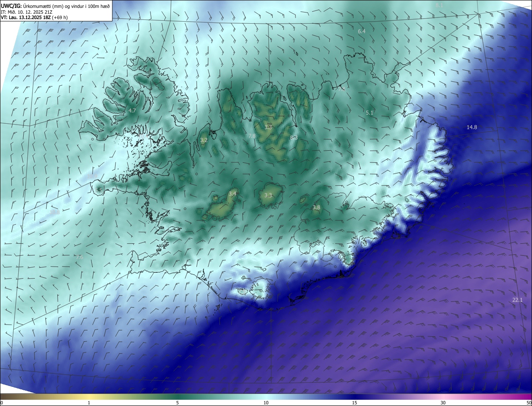
Task: Click the 'IT: Mið. 10. 12. 2025 21Z' line
Action: 26,12
